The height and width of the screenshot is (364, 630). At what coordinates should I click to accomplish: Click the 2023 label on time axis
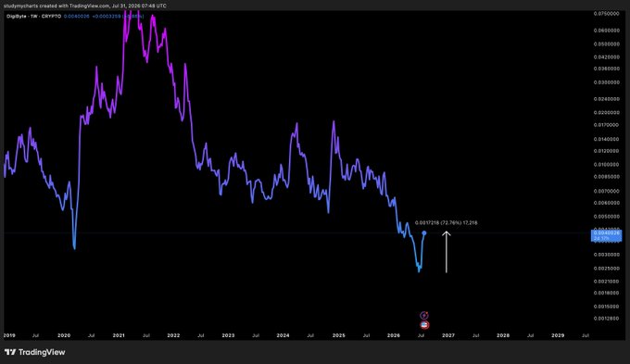(x=228, y=335)
